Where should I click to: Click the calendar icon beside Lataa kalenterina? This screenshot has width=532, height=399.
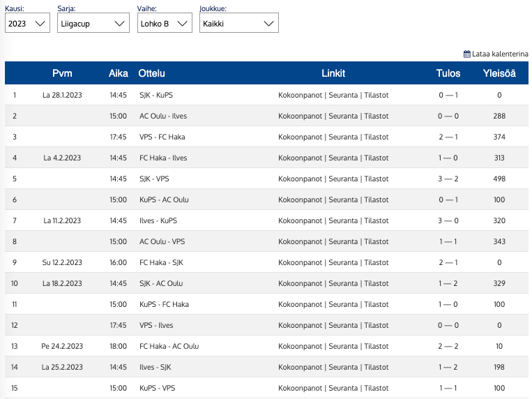coord(467,54)
